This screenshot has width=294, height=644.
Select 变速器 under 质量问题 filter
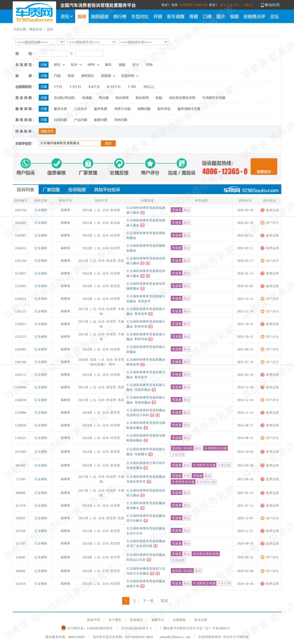coord(87,98)
